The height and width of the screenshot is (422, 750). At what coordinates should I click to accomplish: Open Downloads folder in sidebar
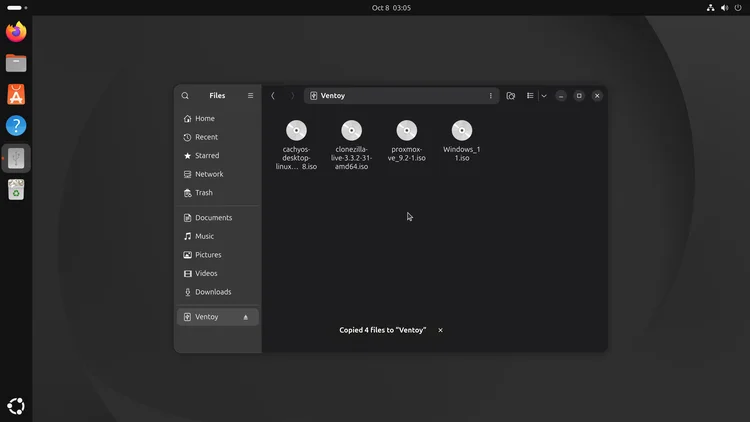(218, 292)
